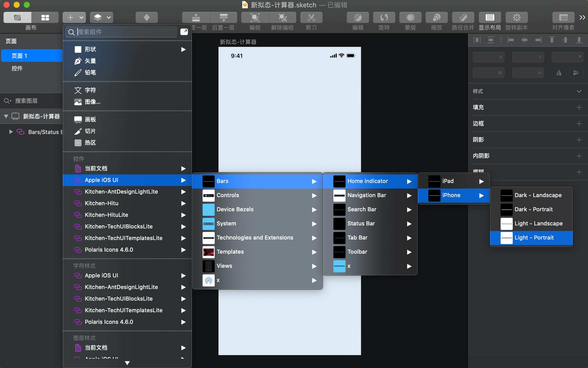Open the Navigation Bar submenu
The height and width of the screenshot is (368, 588).
click(370, 195)
